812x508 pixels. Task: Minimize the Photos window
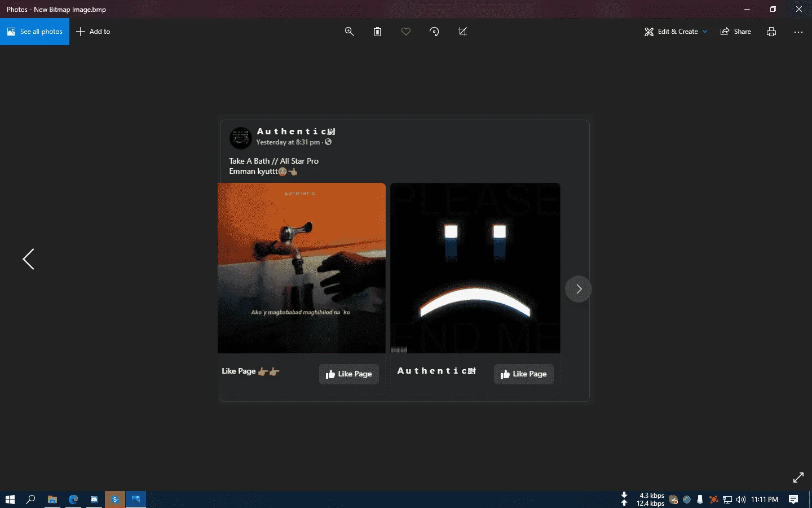pos(747,9)
